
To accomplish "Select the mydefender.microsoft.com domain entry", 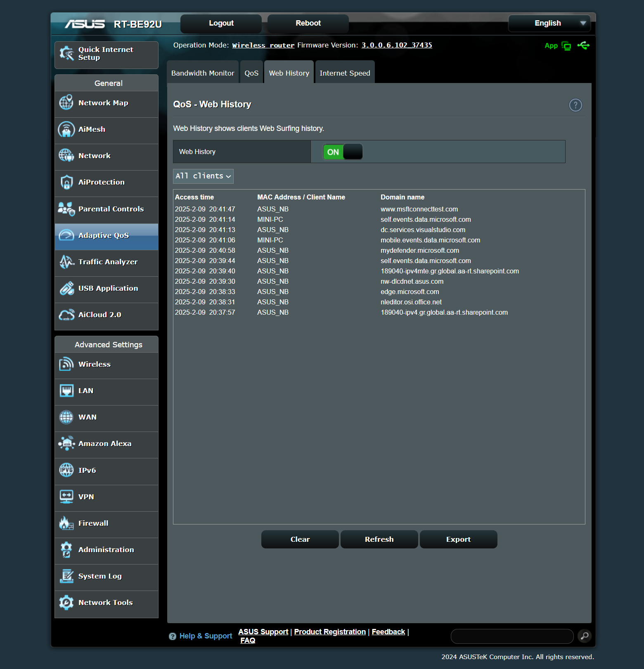I will (x=420, y=251).
